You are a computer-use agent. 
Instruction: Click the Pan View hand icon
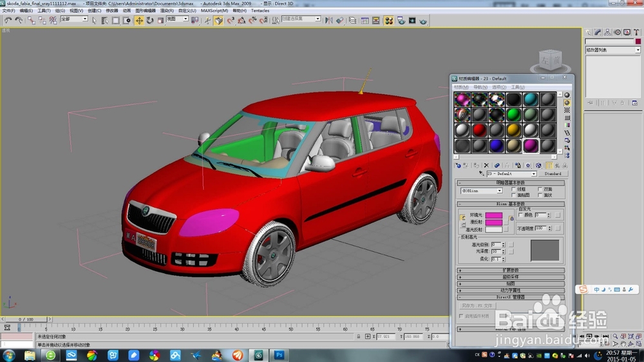click(623, 344)
